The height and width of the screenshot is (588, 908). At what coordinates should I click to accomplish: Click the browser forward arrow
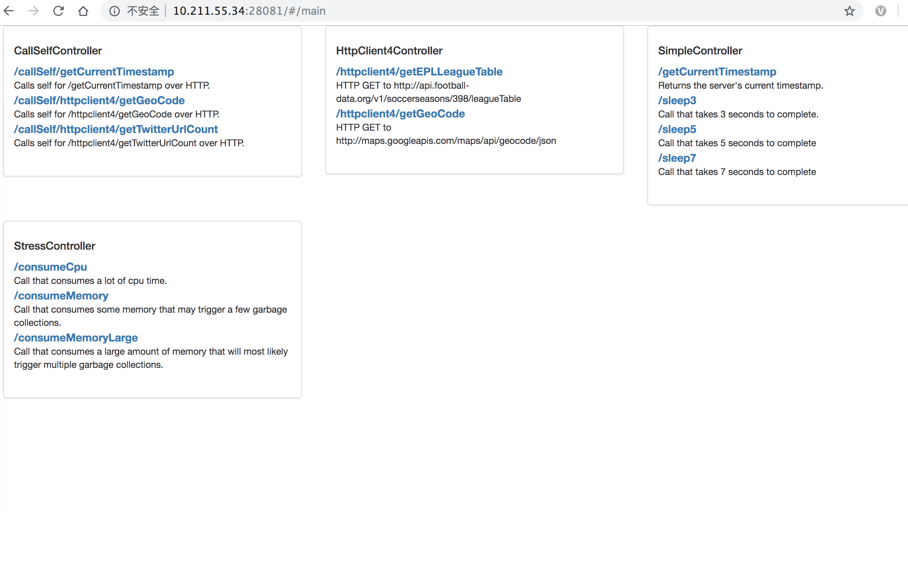tap(33, 11)
